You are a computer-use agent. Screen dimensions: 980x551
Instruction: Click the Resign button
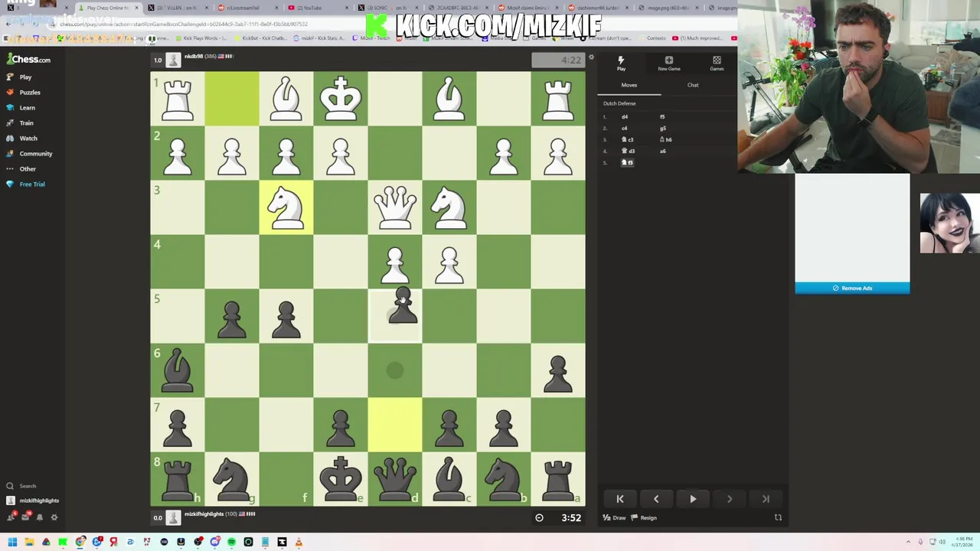coord(644,518)
